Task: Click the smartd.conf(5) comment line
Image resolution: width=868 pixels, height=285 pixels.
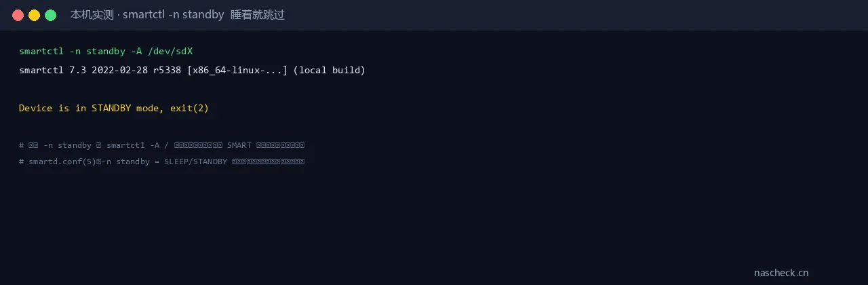Action: [x=161, y=161]
